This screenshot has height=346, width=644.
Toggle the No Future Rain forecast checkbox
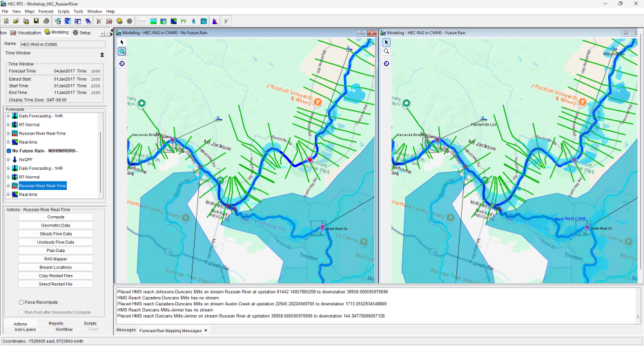click(9, 151)
